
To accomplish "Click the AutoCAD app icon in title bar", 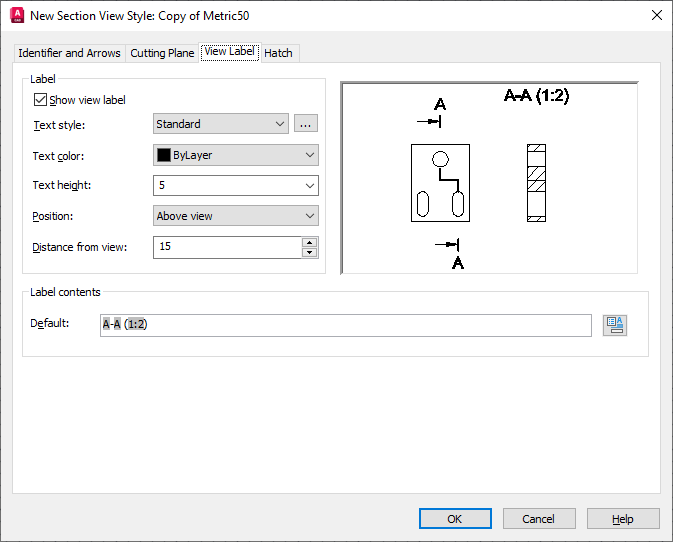I will (17, 15).
